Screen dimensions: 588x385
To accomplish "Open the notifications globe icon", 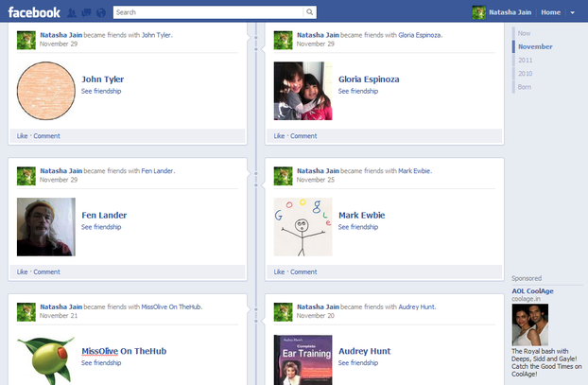I will [x=101, y=13].
